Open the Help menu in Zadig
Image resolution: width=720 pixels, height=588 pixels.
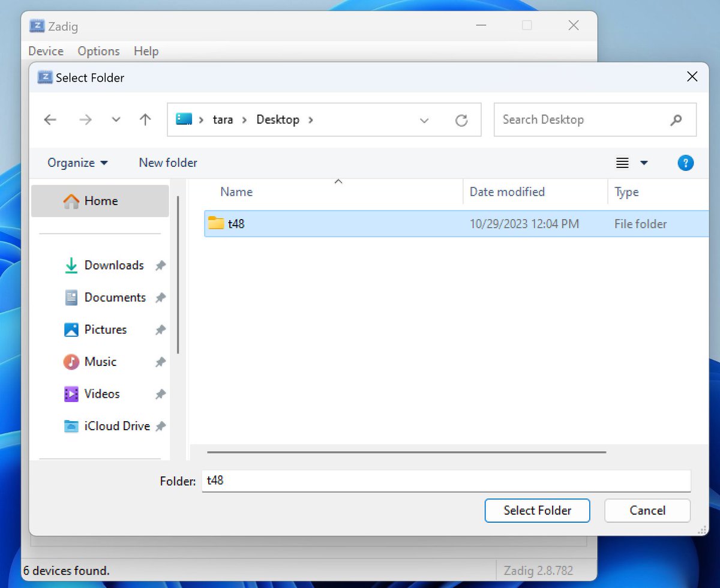coord(146,52)
